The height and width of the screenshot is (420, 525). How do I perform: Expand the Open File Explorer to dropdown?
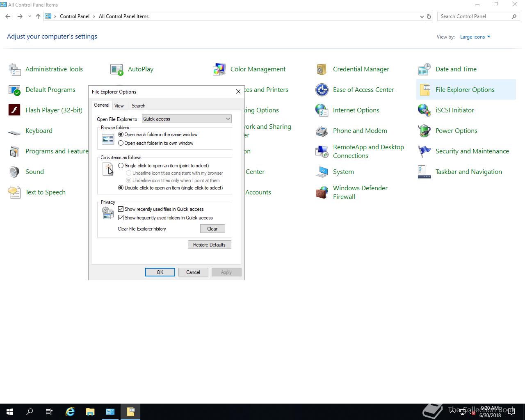[x=187, y=119]
